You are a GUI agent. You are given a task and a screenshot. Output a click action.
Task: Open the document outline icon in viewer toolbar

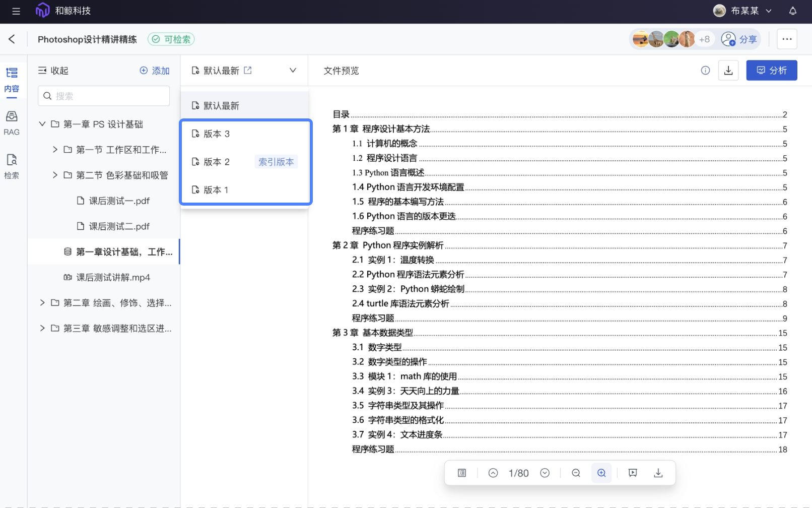click(461, 473)
